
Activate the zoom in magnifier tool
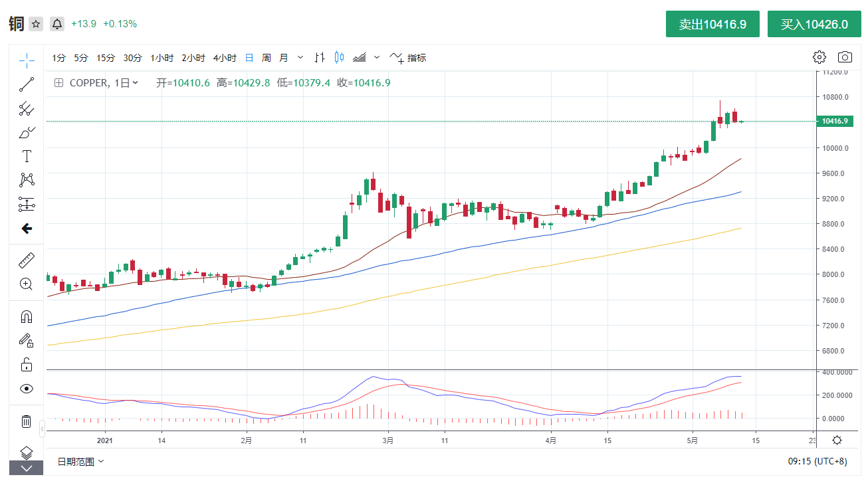27,284
